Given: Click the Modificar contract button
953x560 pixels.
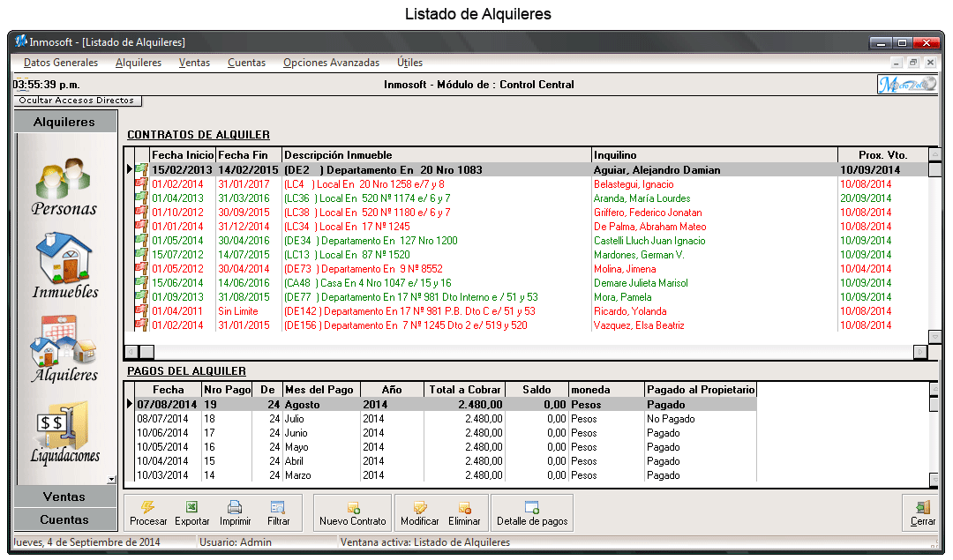Looking at the screenshot, I should pos(419,513).
